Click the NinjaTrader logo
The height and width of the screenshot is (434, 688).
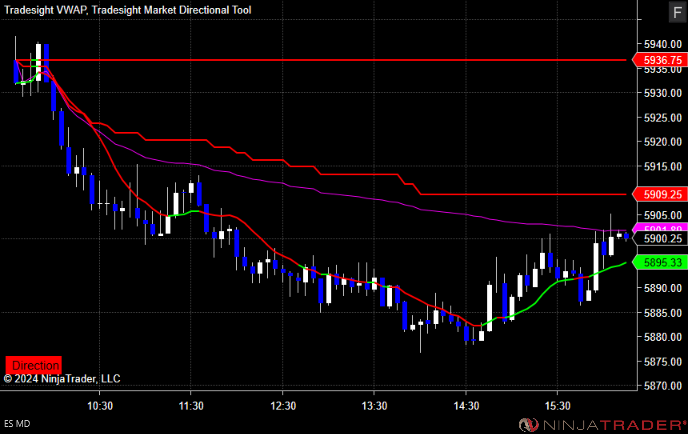(602, 425)
